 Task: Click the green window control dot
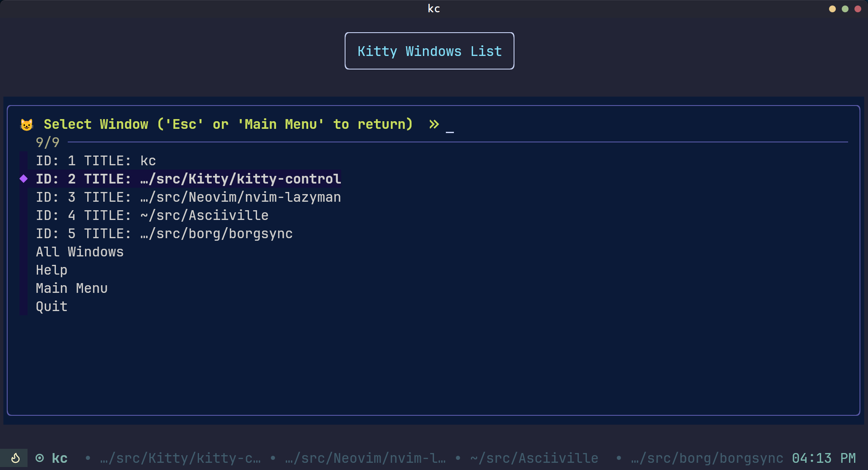point(845,9)
